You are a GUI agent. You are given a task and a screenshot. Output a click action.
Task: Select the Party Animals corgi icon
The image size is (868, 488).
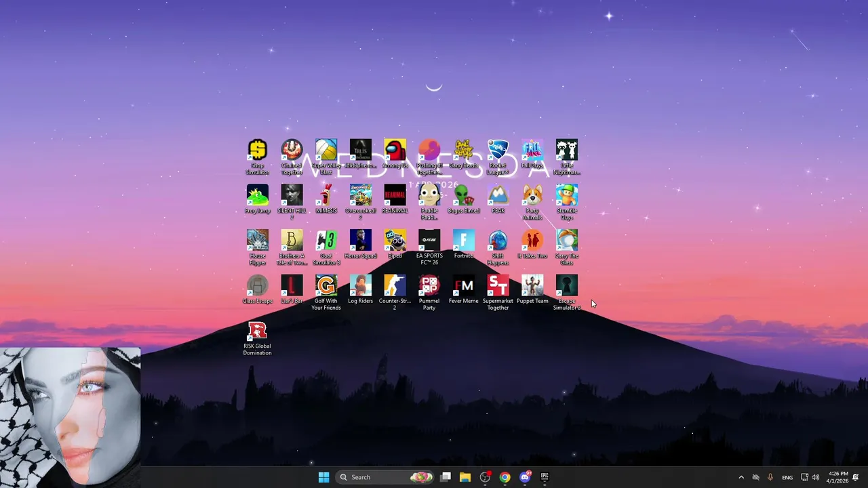click(x=532, y=196)
